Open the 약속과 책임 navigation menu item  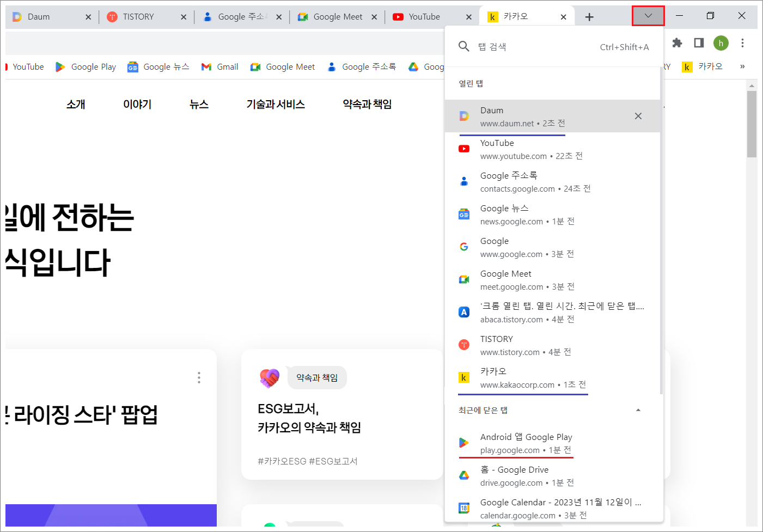coord(367,104)
